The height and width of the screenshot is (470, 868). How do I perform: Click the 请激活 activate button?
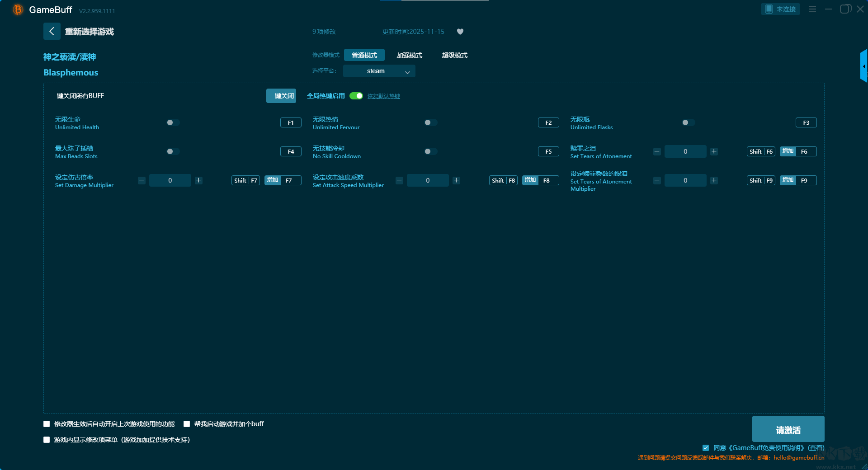788,429
